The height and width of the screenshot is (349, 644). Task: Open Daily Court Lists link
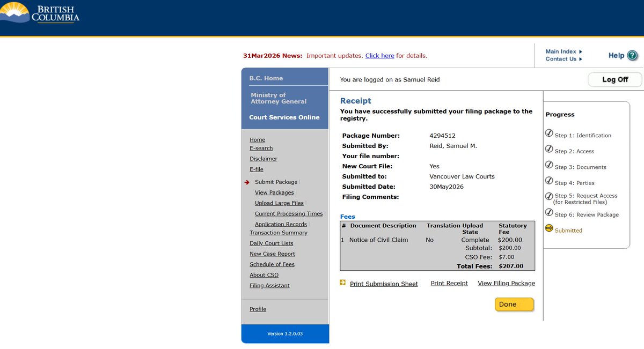272,243
